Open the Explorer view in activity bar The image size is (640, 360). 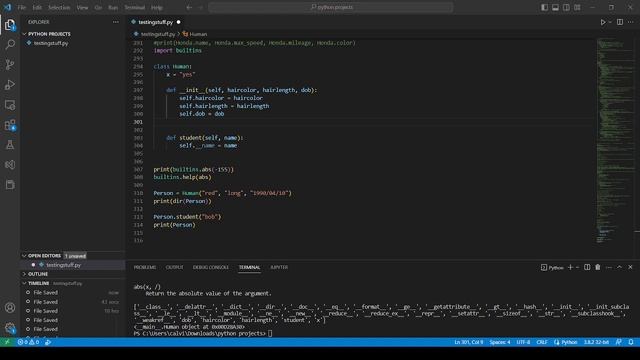(x=10, y=25)
